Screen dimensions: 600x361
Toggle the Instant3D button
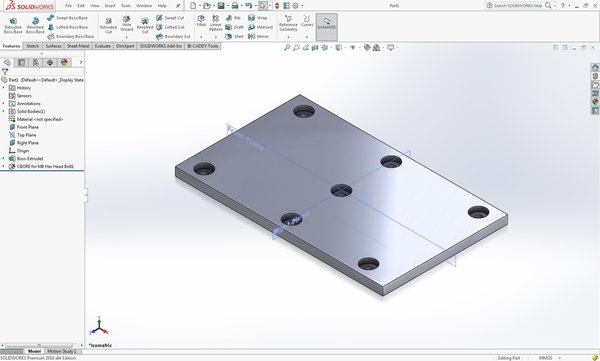click(326, 27)
